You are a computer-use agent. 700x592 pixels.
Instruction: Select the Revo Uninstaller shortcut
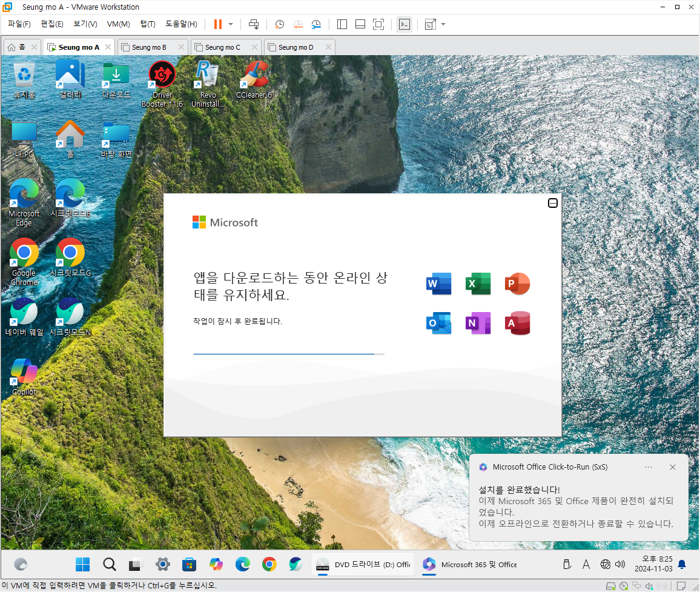click(208, 84)
